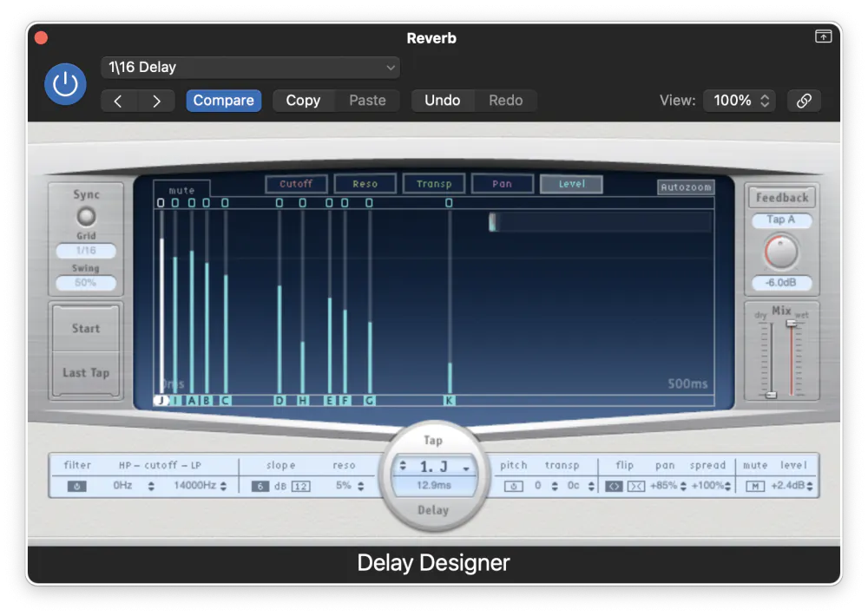Click the Undo button
The height and width of the screenshot is (616, 868).
[x=443, y=101]
